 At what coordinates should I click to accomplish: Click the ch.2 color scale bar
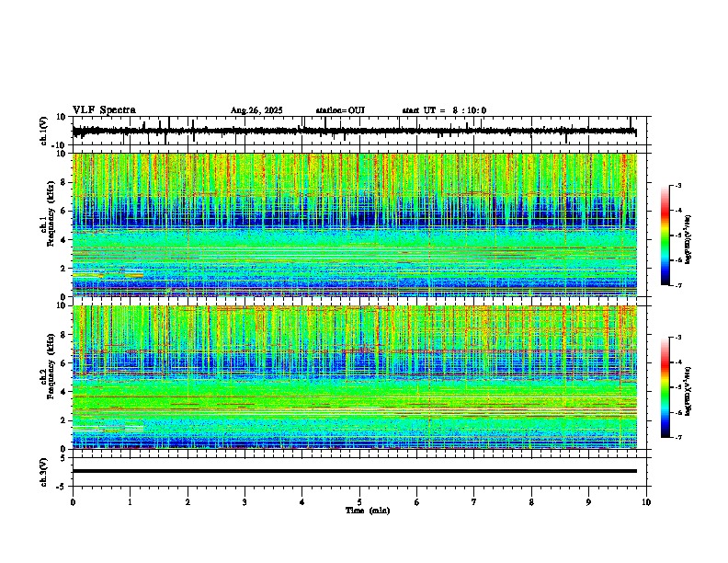coord(665,387)
